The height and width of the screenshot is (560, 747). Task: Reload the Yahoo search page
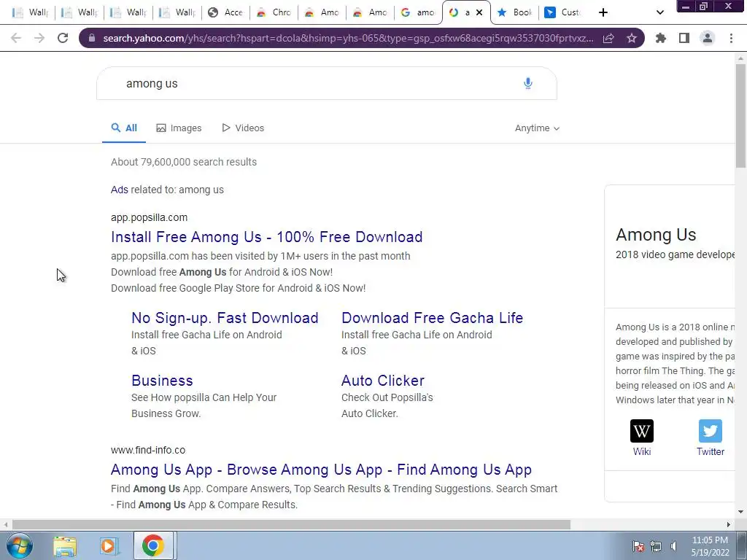tap(63, 38)
